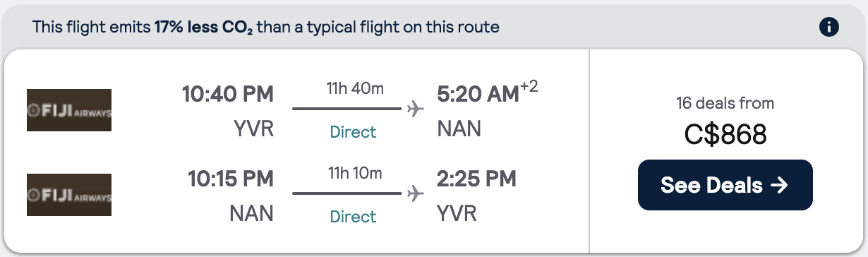Select the 5:20 AM arrival time
Viewport: 868px width, 257px height.
click(x=478, y=95)
